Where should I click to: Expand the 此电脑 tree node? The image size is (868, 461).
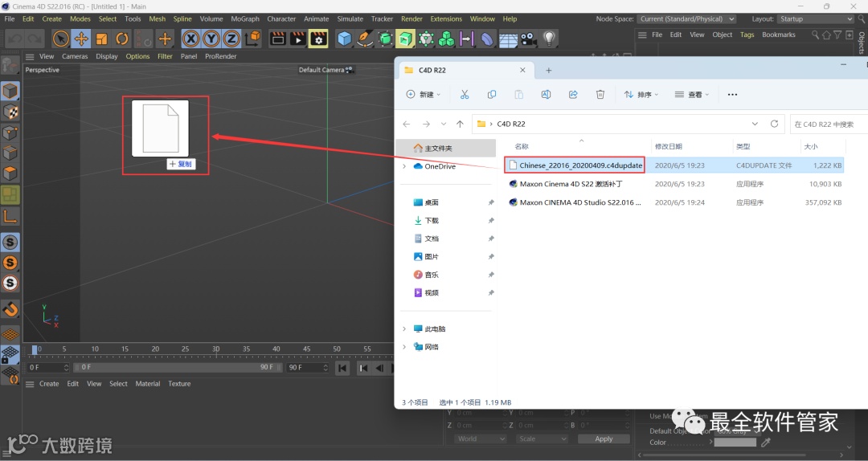[404, 328]
